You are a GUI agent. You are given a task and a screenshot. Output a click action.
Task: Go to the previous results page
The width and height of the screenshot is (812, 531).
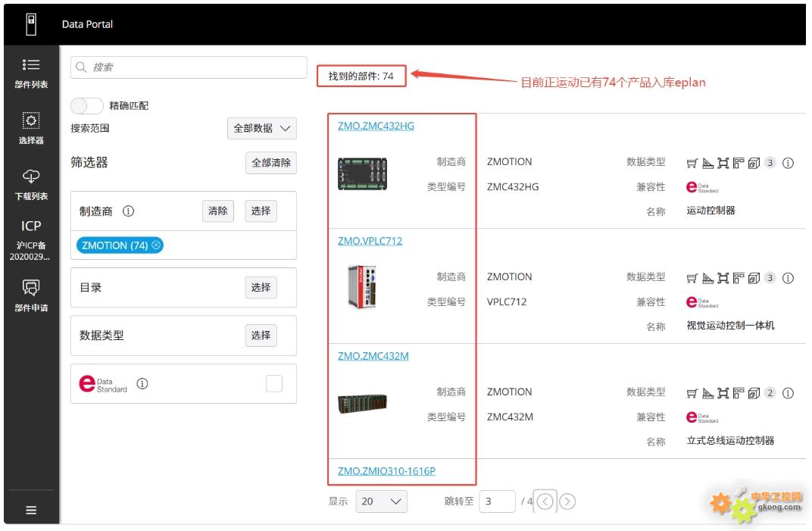coord(545,501)
